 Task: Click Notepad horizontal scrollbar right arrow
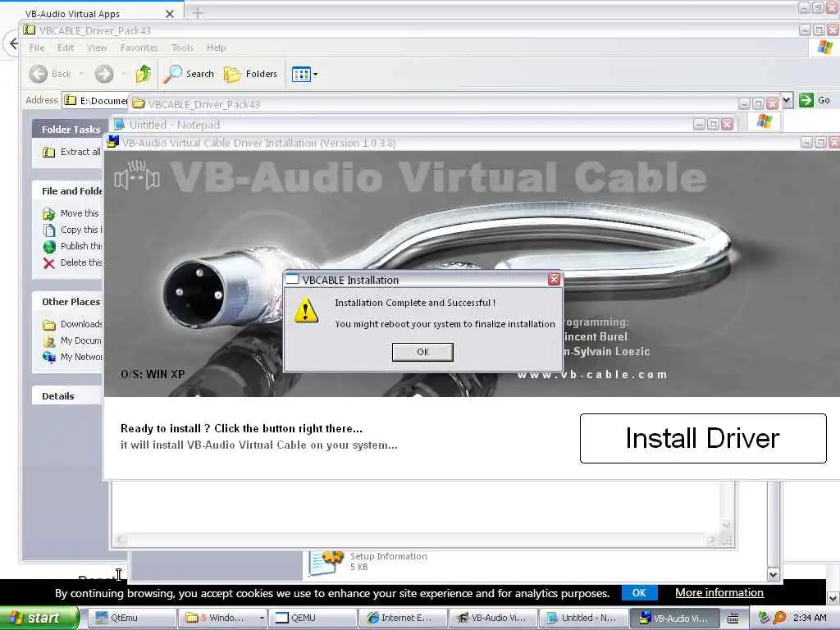712,540
